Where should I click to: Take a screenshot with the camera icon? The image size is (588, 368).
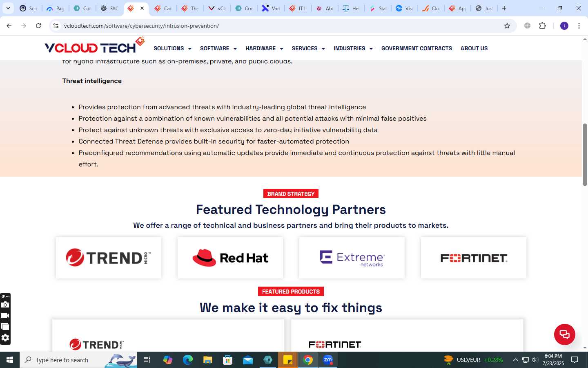[x=5, y=305]
